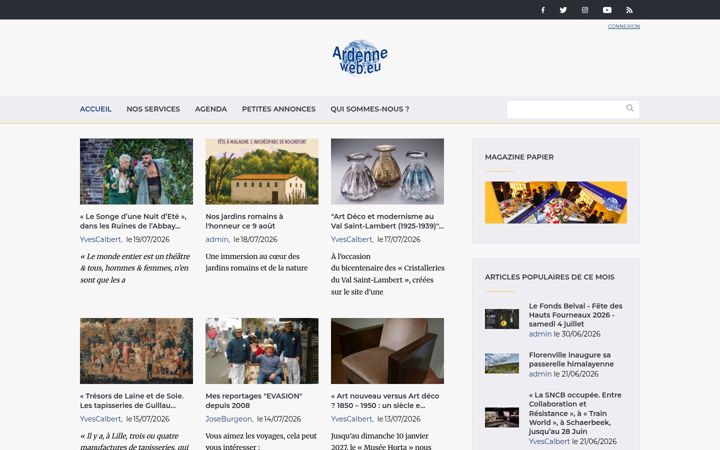Focus the site search field
Image resolution: width=720 pixels, height=450 pixels.
point(573,109)
